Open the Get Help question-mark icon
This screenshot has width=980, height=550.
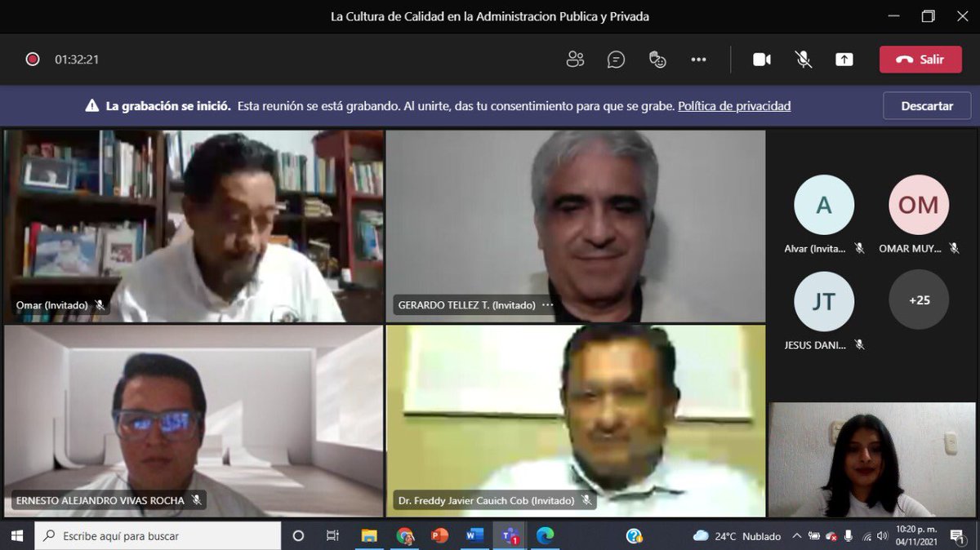tap(634, 535)
